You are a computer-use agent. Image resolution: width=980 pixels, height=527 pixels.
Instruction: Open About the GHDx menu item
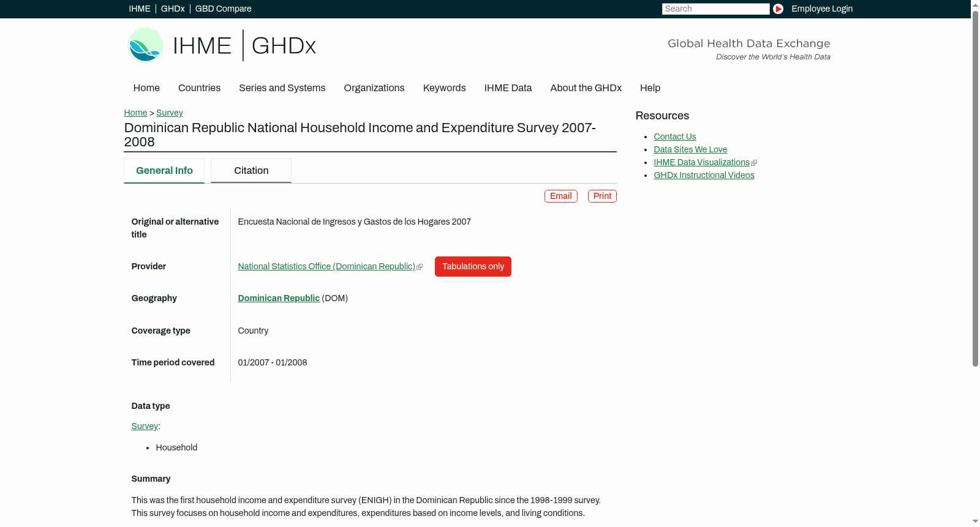pyautogui.click(x=586, y=88)
